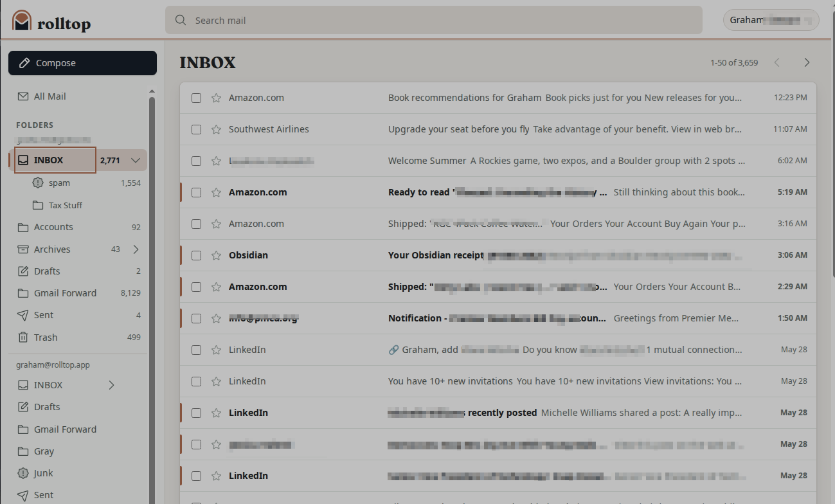The height and width of the screenshot is (504, 835).
Task: Star the 10+ new invitations LinkedIn email
Action: coord(216,381)
